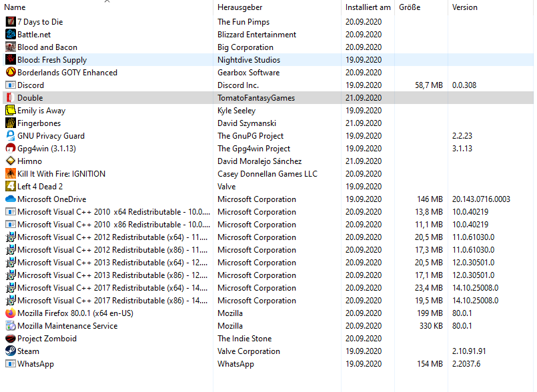Select WhatsApp version 2.2037.6
This screenshot has height=392, width=537.
pos(466,364)
